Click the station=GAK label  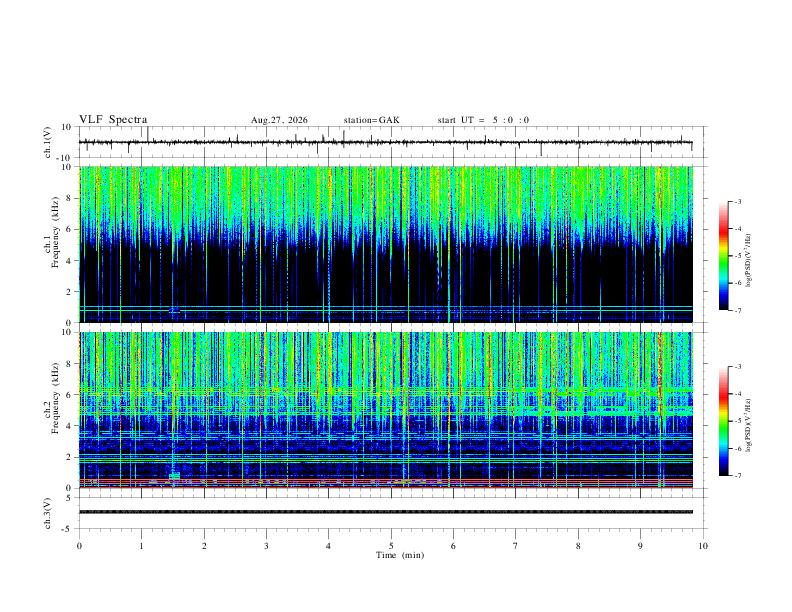pos(371,120)
